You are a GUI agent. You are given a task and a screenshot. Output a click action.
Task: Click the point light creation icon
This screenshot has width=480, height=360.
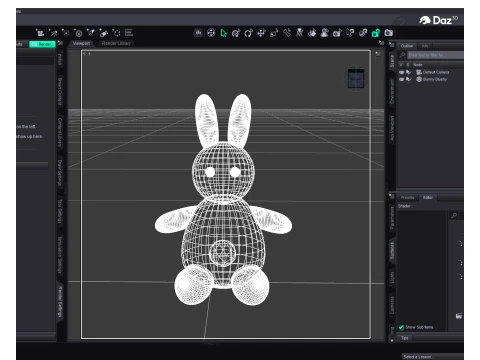click(66, 33)
